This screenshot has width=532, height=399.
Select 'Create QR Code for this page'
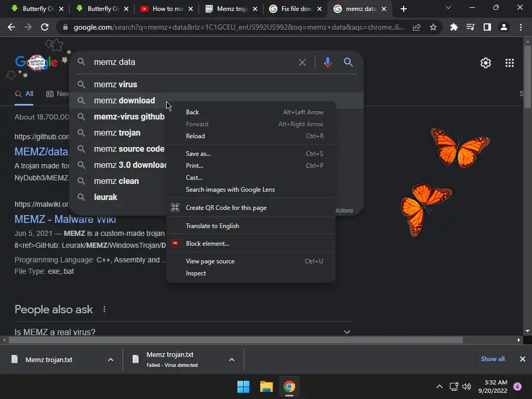[251, 208]
